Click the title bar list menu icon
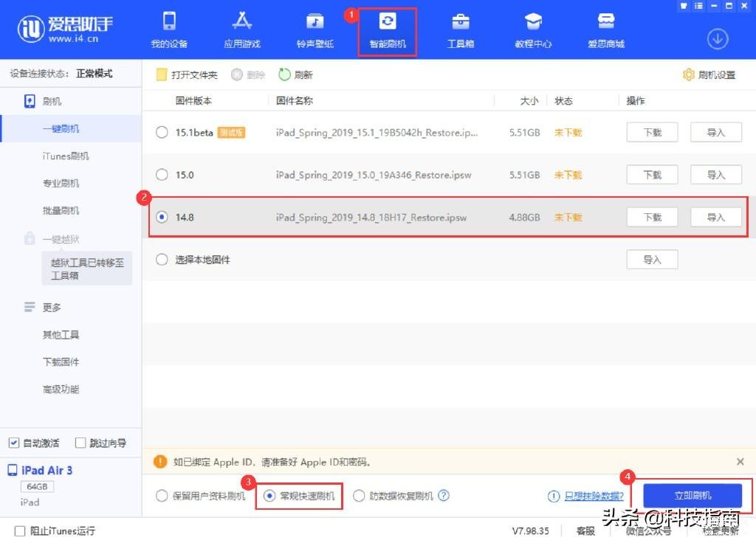 tap(698, 6)
